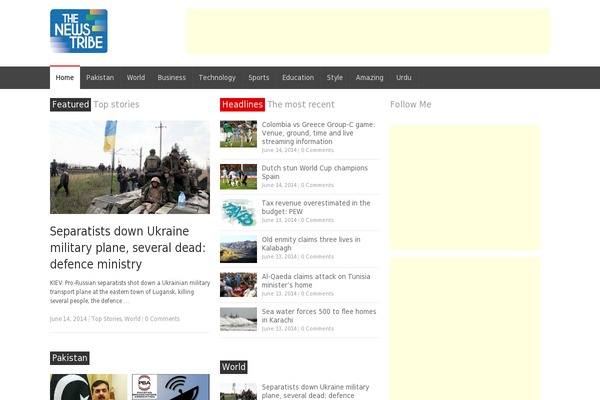Open featured Ukraine soldiers photo
This screenshot has width=600, height=400.
point(130,167)
